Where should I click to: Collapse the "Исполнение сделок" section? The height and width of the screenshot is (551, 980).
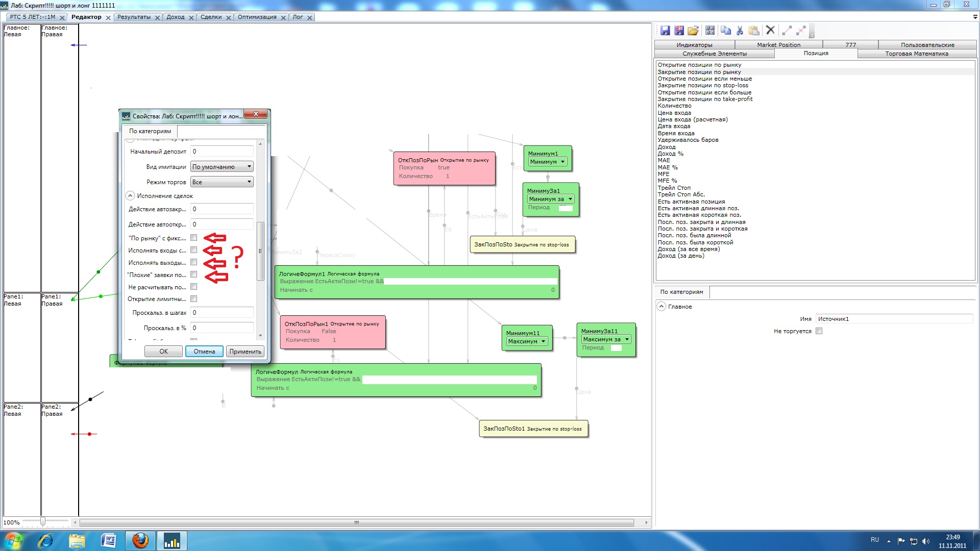[x=130, y=196]
